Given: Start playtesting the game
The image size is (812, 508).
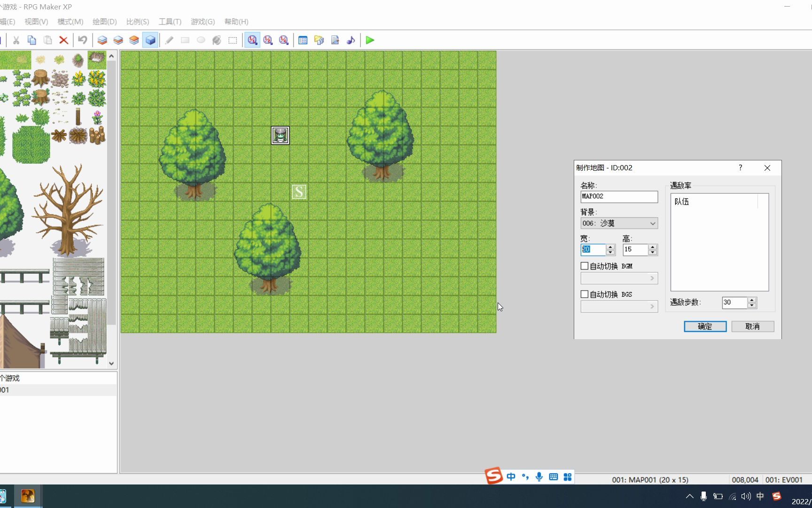Looking at the screenshot, I should point(370,40).
